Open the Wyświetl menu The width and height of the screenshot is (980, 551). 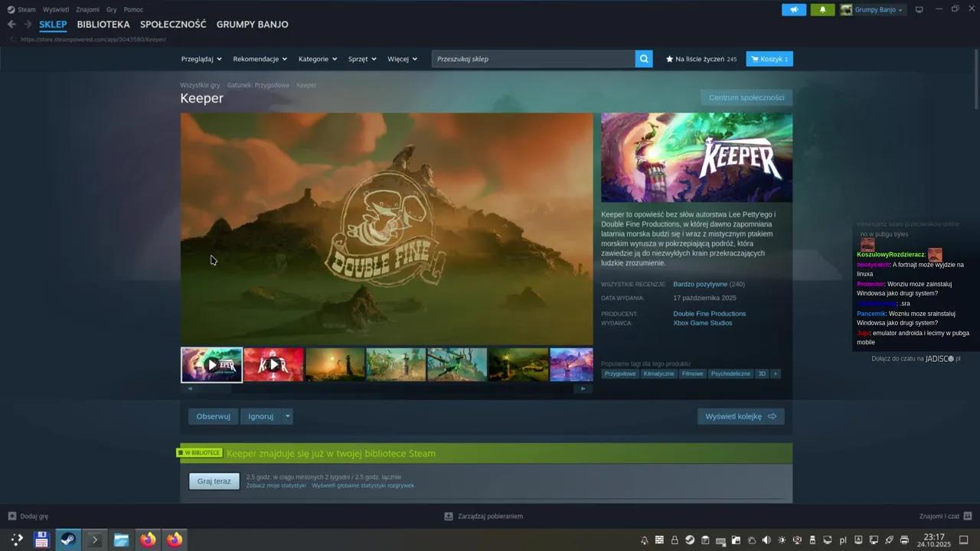pos(56,10)
